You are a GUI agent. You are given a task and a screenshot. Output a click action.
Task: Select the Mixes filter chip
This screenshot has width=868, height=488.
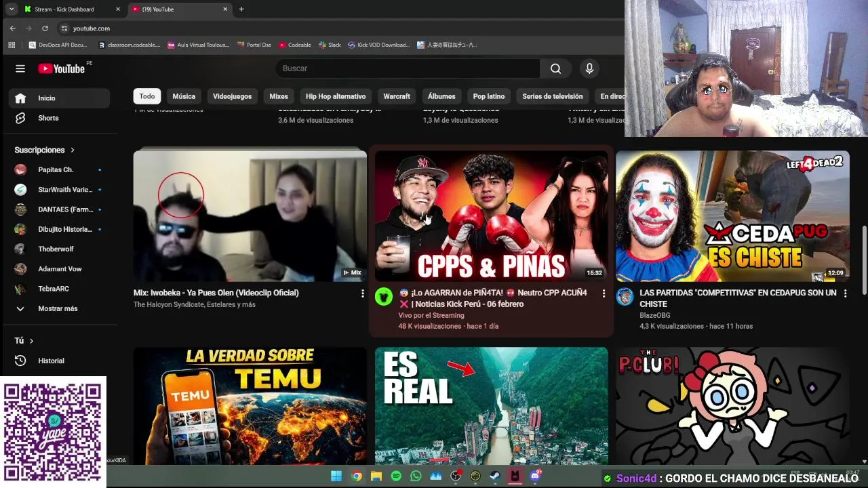[x=279, y=96]
